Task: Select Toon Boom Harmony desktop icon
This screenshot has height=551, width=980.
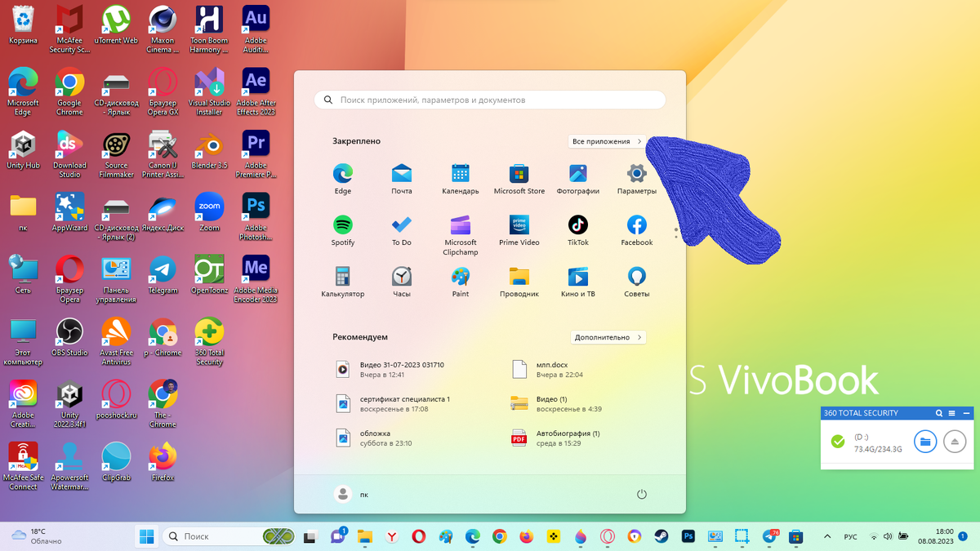Action: [x=210, y=28]
